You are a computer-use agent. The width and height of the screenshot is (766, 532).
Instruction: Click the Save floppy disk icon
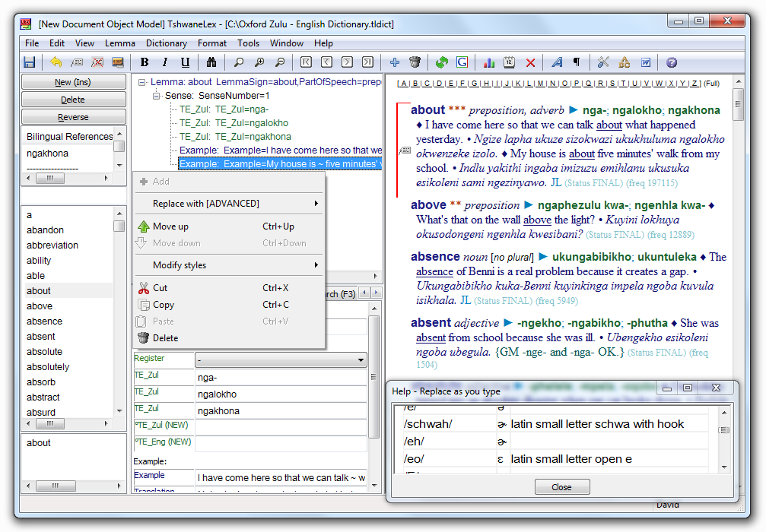[x=30, y=62]
